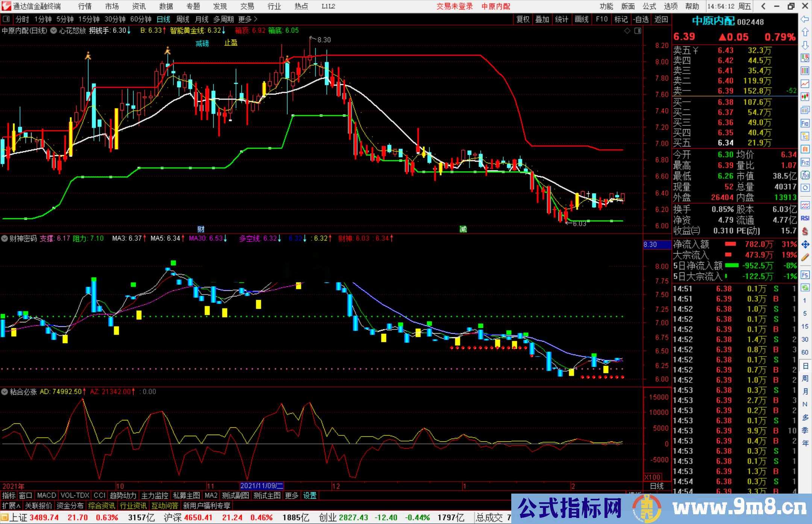The image size is (812, 524).
Task: Toggle 复权 price adjustment mode
Action: 523,19
